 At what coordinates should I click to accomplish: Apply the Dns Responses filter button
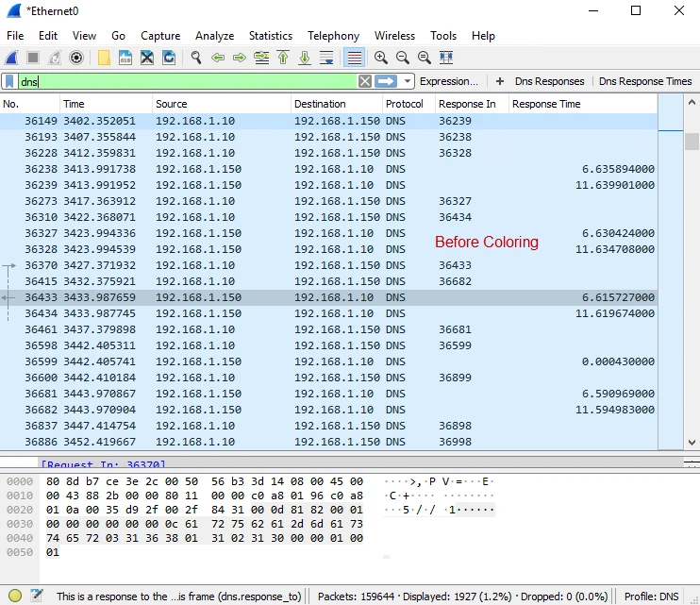coord(548,82)
